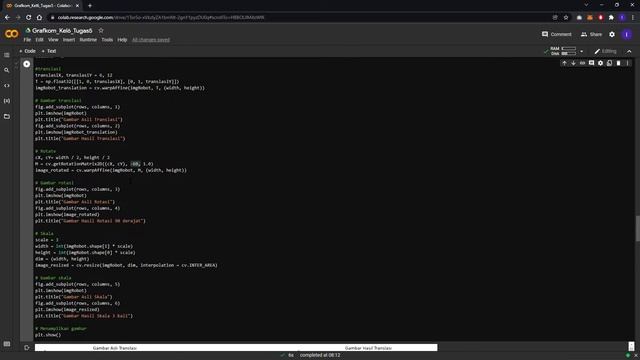This screenshot has width=640, height=360.
Task: Open the browser extensions puzzle icon
Action: [x=611, y=18]
